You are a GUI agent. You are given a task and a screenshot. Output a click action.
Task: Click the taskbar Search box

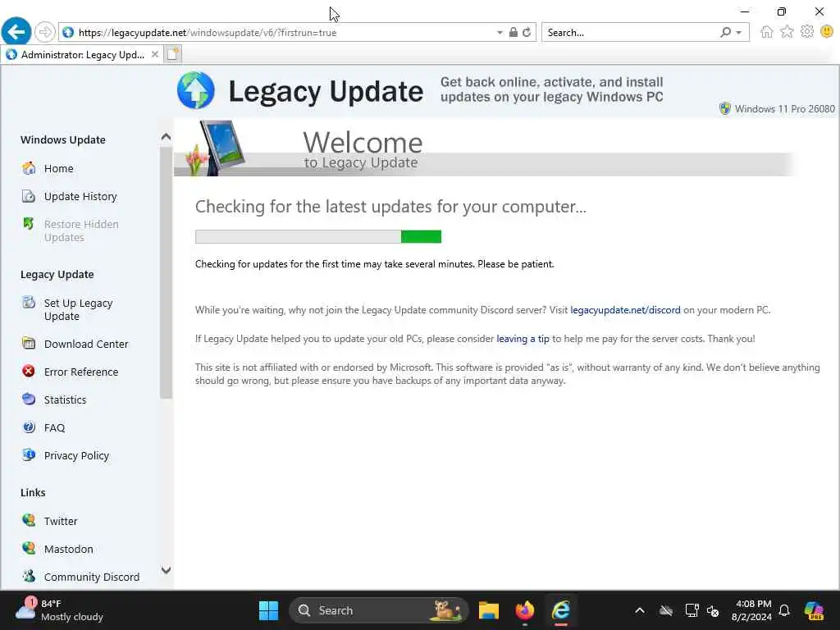pyautogui.click(x=379, y=610)
